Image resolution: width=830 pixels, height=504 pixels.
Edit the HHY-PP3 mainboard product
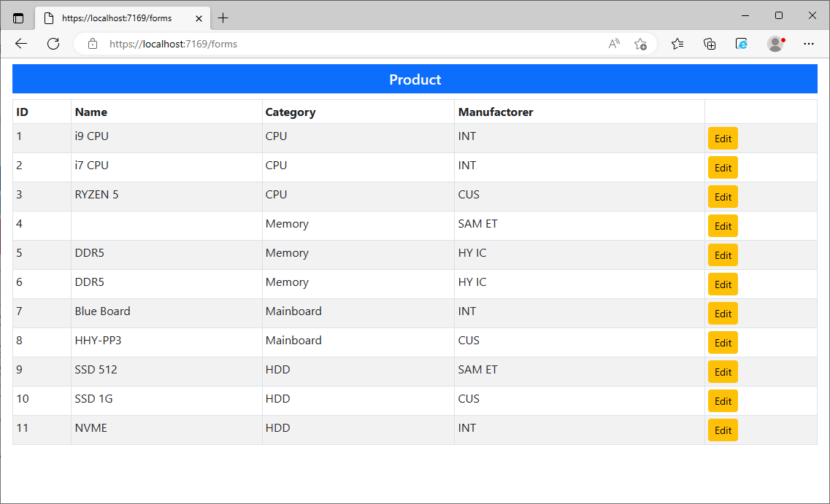tap(722, 342)
